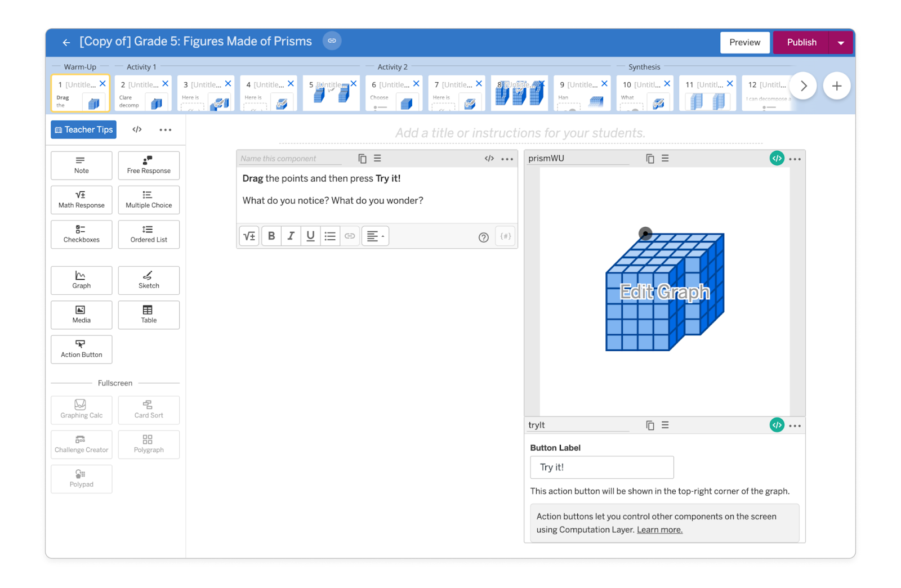Image resolution: width=901 pixels, height=588 pixels.
Task: Toggle bold formatting in note editor
Action: click(x=271, y=236)
